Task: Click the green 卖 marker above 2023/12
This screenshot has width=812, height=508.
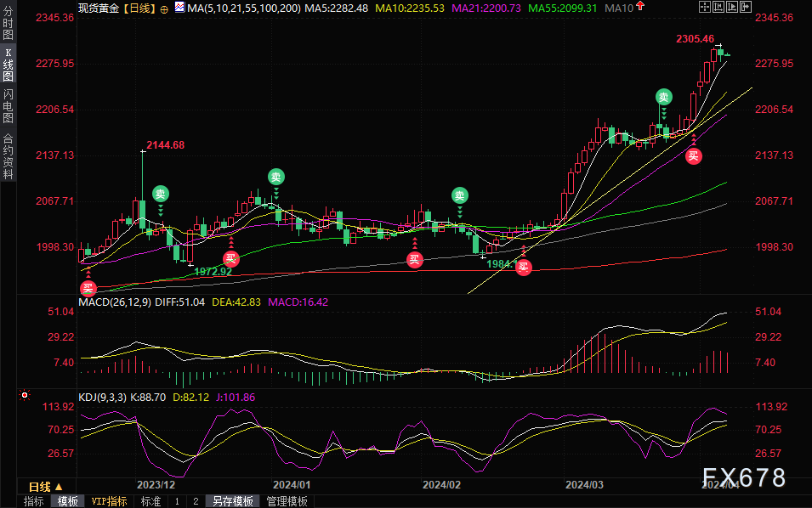Action: click(x=161, y=194)
